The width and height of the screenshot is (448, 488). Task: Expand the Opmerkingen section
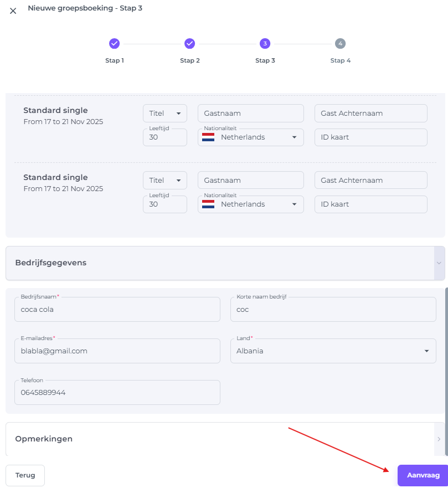pyautogui.click(x=225, y=439)
